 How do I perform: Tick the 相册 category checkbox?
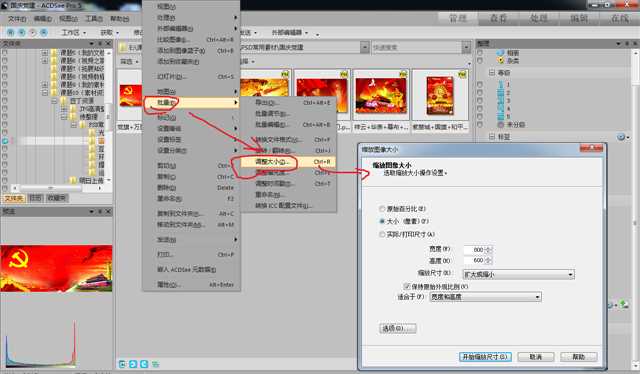tap(480, 53)
